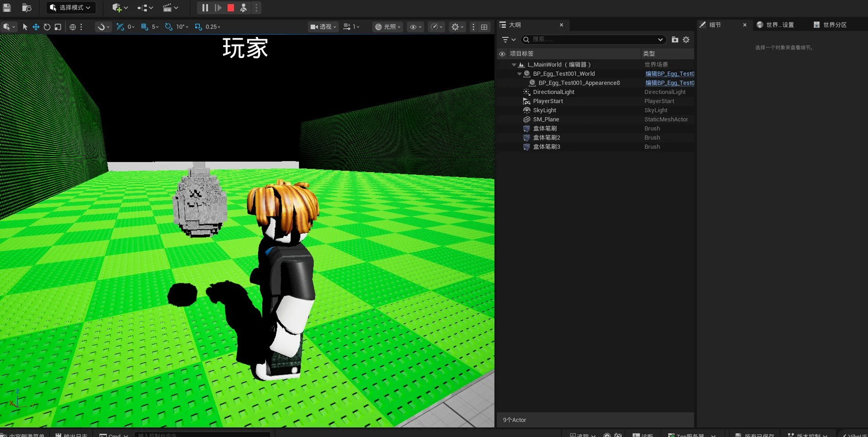The height and width of the screenshot is (437, 868).
Task: Open viewport settings gear dropdown
Action: [x=457, y=27]
